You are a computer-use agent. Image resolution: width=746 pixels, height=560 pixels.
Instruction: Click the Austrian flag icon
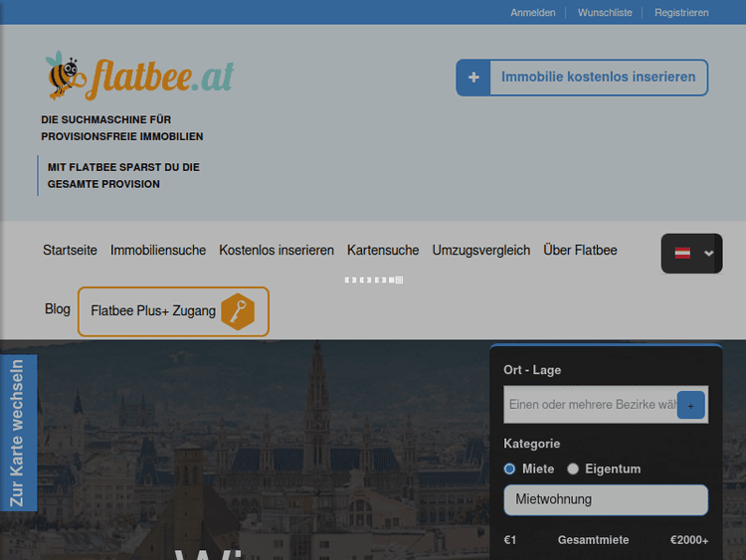pyautogui.click(x=682, y=254)
